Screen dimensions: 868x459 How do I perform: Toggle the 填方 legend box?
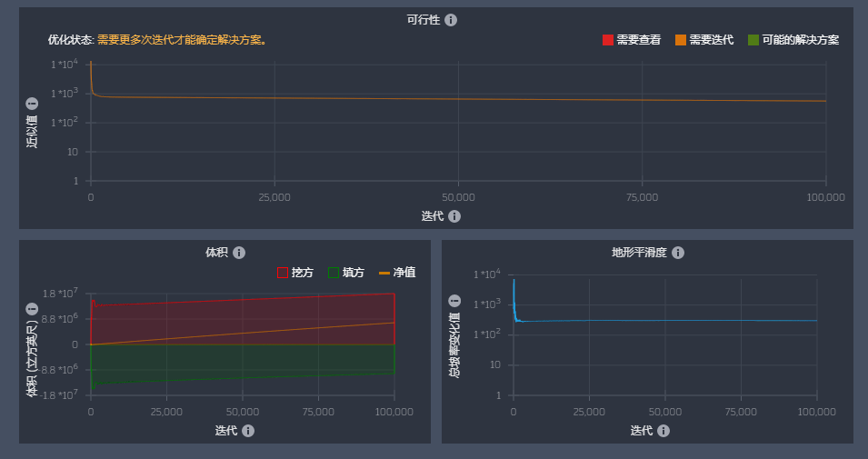coord(334,273)
